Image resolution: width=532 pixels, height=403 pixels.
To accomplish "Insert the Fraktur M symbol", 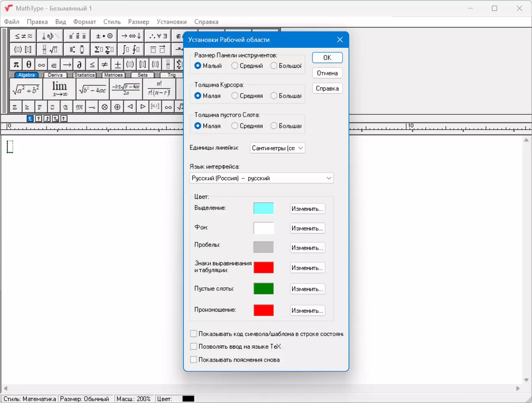I will (x=79, y=107).
